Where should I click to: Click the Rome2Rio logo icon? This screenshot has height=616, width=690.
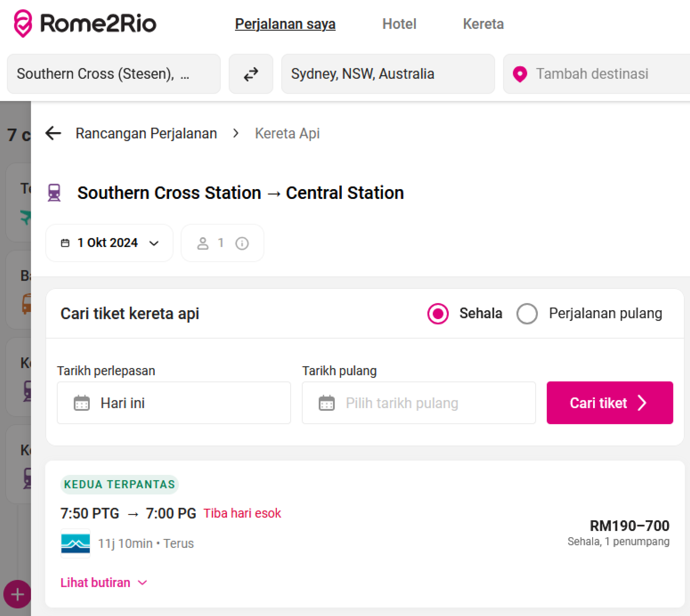tap(23, 23)
